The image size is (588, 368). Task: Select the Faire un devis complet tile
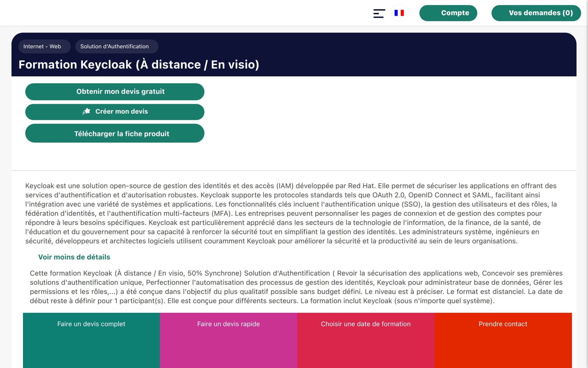coord(91,340)
